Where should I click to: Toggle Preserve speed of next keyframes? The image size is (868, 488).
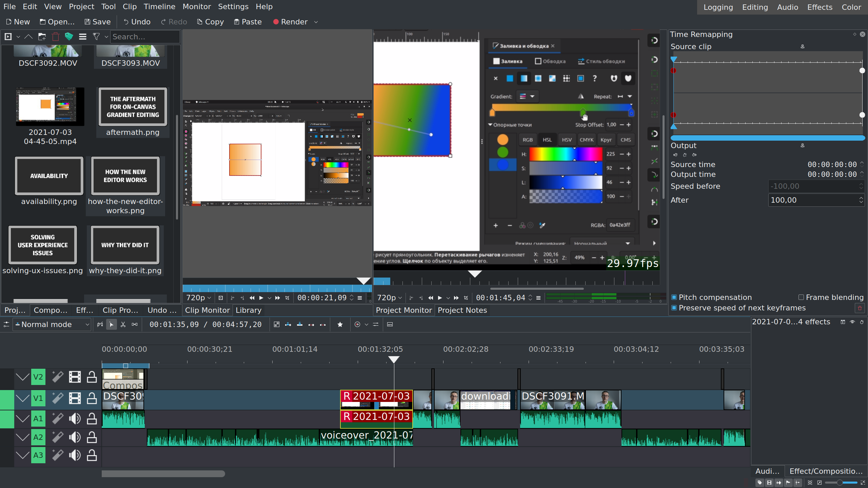point(674,308)
